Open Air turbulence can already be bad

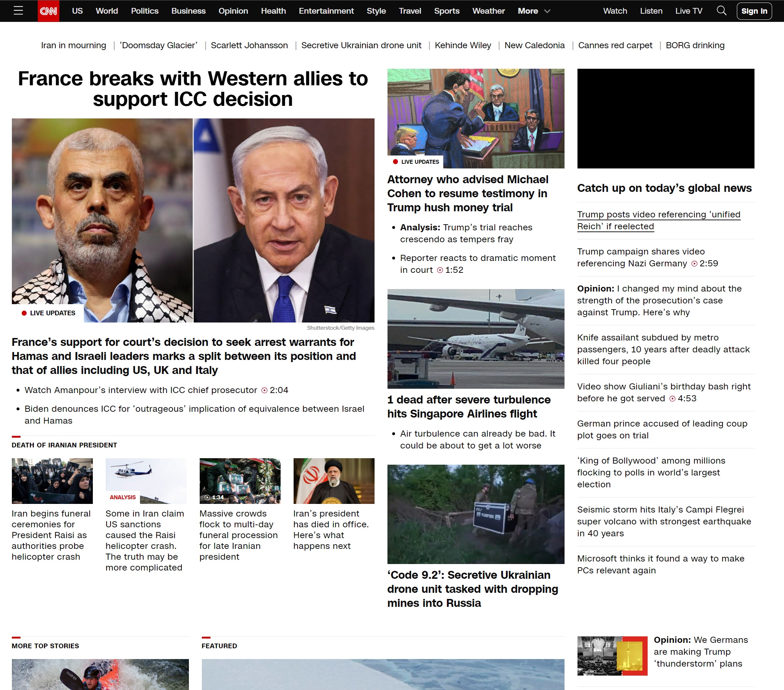477,440
